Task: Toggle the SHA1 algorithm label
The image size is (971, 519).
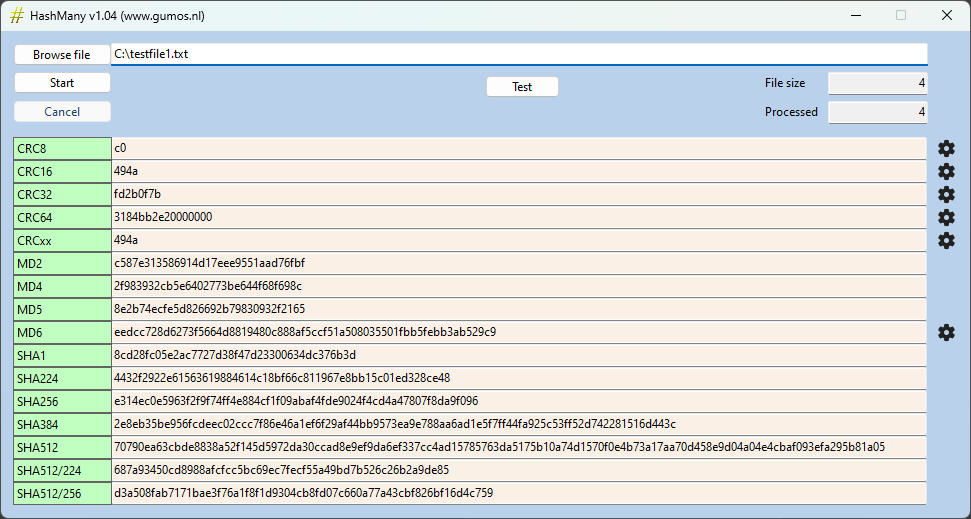Action: 62,355
